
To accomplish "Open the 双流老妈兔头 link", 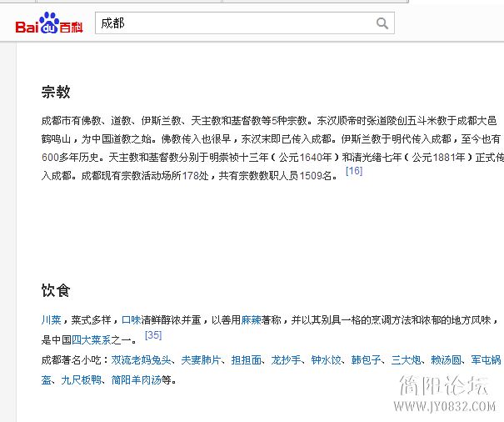I will (141, 360).
